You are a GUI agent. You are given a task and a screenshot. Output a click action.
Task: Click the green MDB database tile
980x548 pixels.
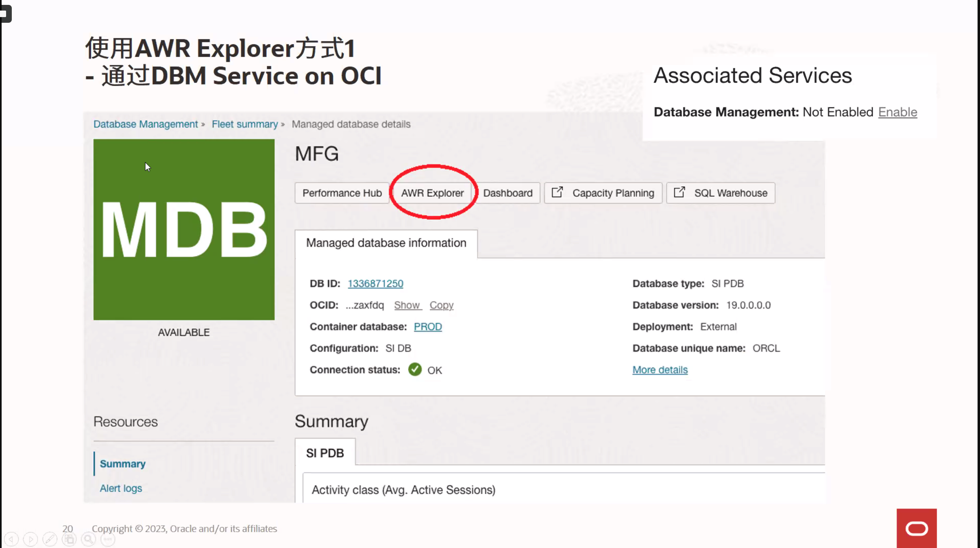[184, 229]
